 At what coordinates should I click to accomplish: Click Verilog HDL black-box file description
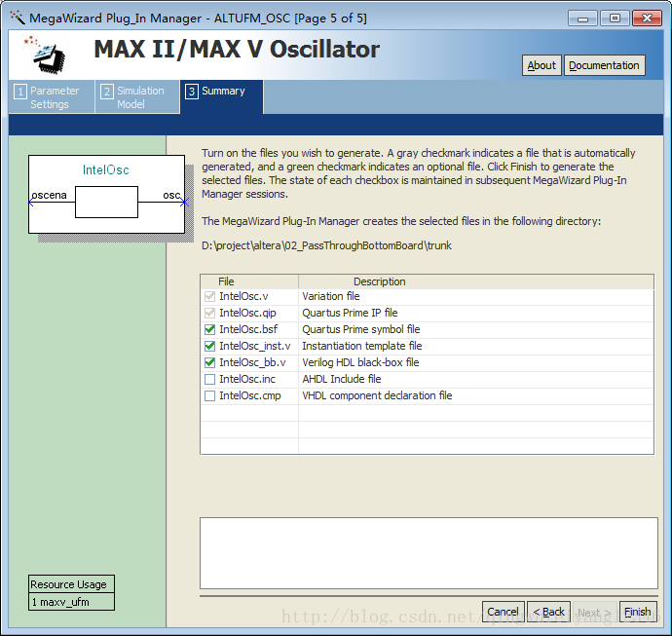[360, 362]
